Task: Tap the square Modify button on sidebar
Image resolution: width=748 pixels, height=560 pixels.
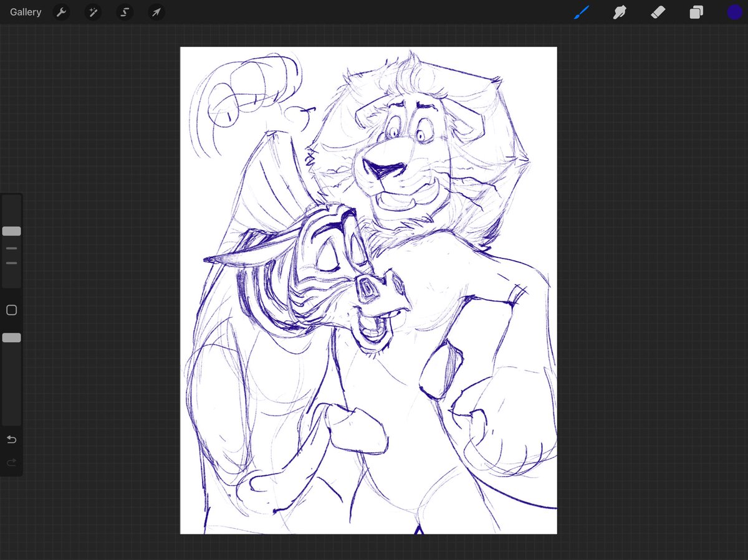Action: coord(11,310)
